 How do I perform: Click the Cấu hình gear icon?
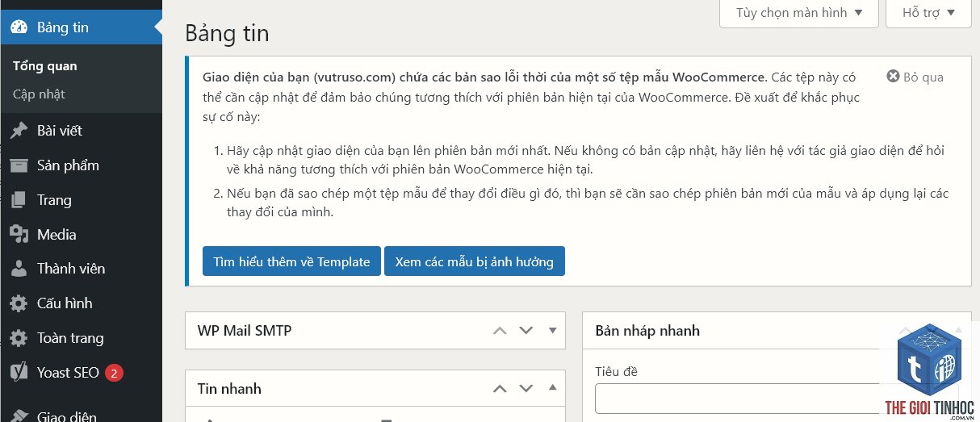(x=19, y=303)
